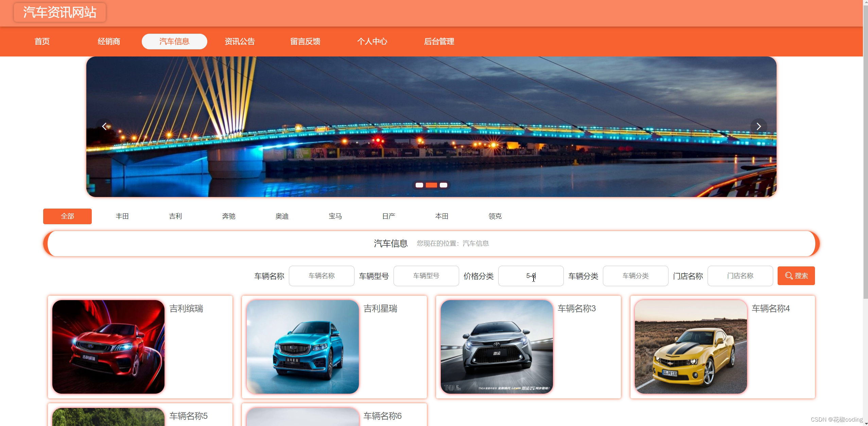Open 资讯公告 navigation item
The width and height of the screenshot is (868, 426).
pyautogui.click(x=240, y=42)
